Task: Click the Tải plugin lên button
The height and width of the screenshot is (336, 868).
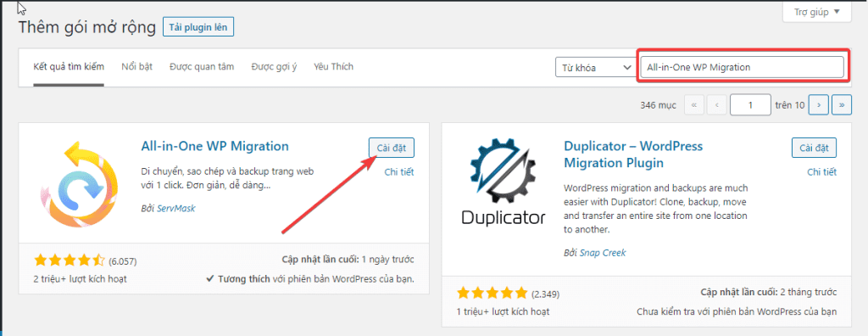Action: coord(198,27)
